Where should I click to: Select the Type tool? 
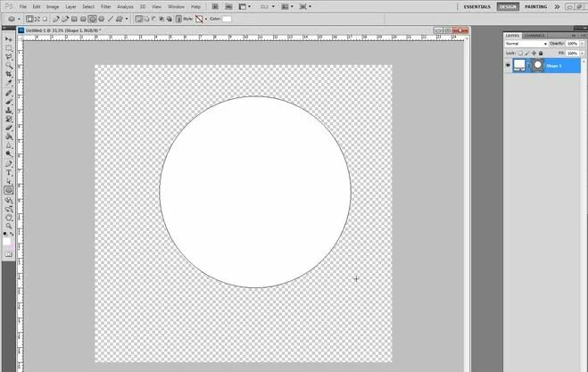(x=8, y=172)
